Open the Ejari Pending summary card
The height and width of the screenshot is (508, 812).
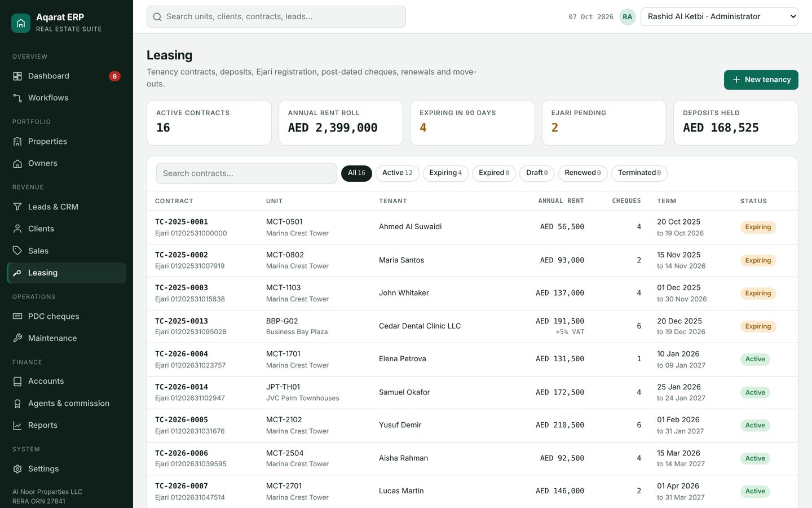point(604,123)
